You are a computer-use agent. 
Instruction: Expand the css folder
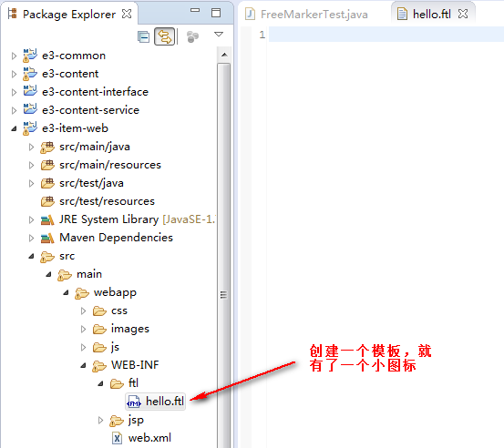(83, 311)
